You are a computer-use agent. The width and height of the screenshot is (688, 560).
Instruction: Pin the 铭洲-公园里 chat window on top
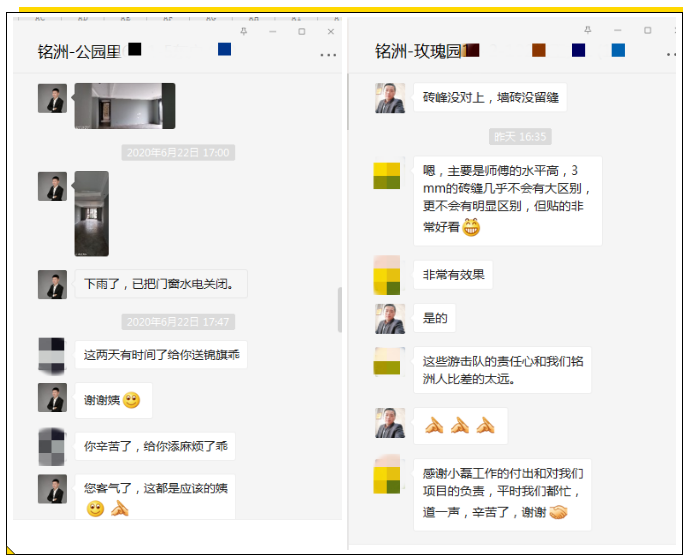click(x=243, y=32)
